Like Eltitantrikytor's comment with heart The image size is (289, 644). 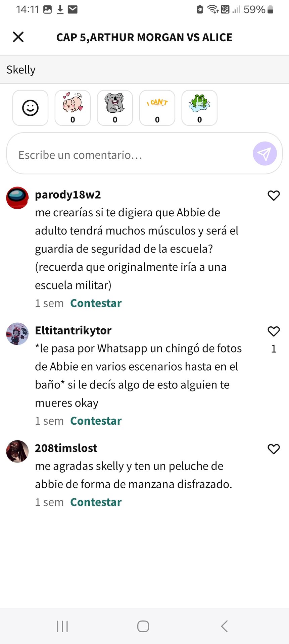tap(274, 331)
